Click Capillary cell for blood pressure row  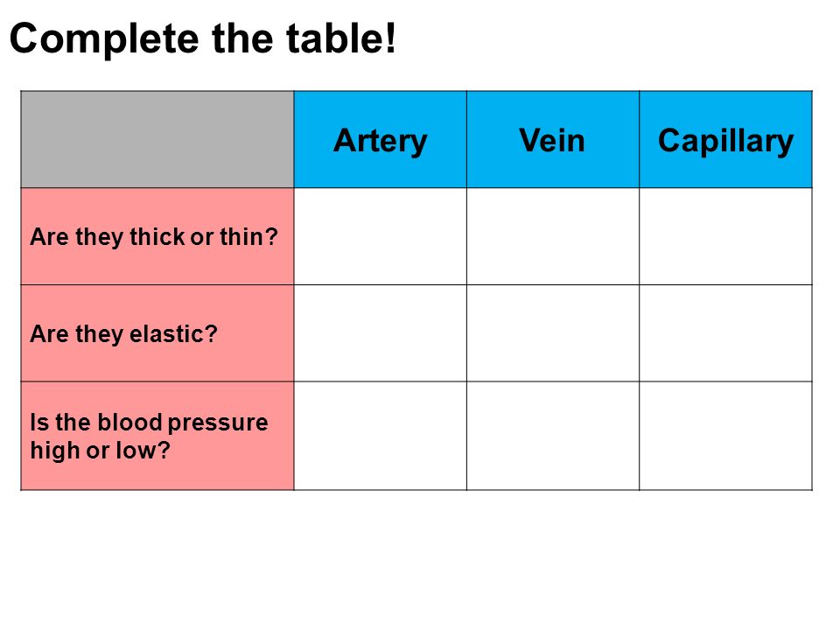point(726,436)
